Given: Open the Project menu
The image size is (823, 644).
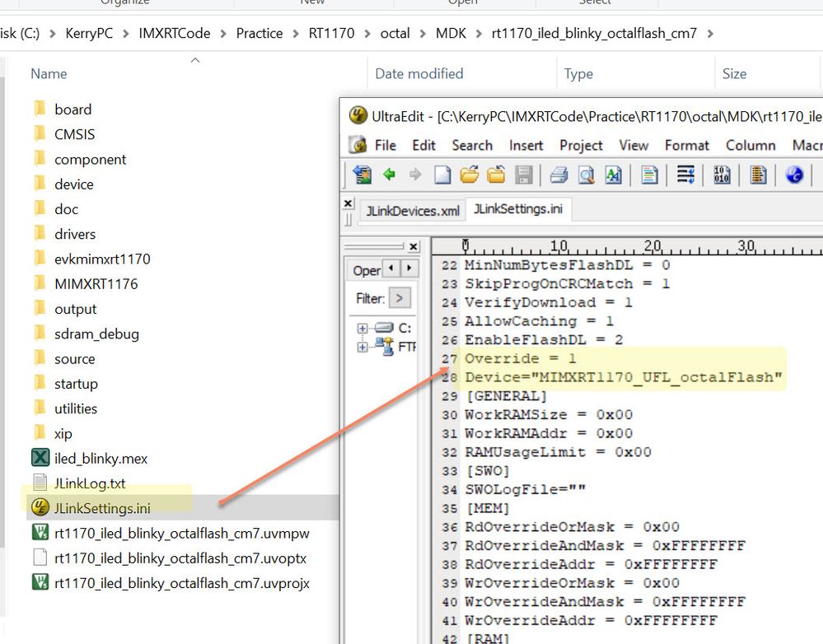Looking at the screenshot, I should click(x=581, y=146).
